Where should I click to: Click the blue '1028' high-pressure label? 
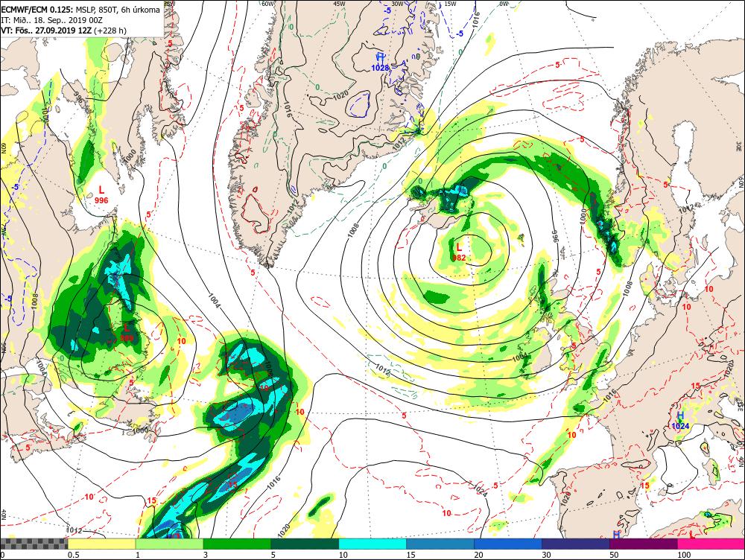380,68
